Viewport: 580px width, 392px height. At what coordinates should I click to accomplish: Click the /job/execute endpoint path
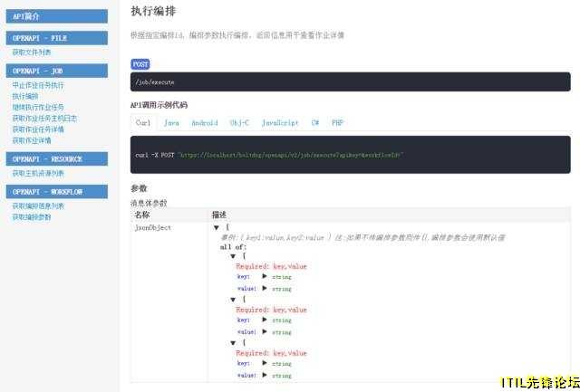[x=155, y=82]
